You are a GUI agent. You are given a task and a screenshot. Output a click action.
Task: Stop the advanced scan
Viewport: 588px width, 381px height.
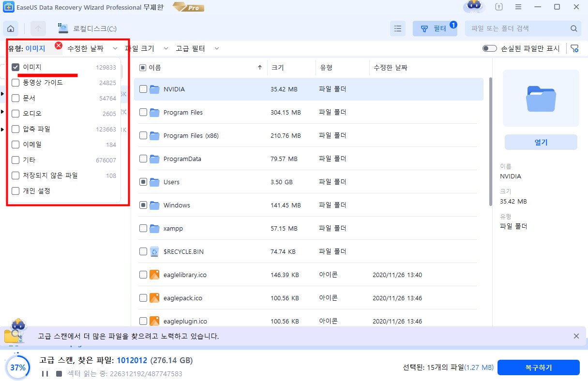[x=59, y=374]
